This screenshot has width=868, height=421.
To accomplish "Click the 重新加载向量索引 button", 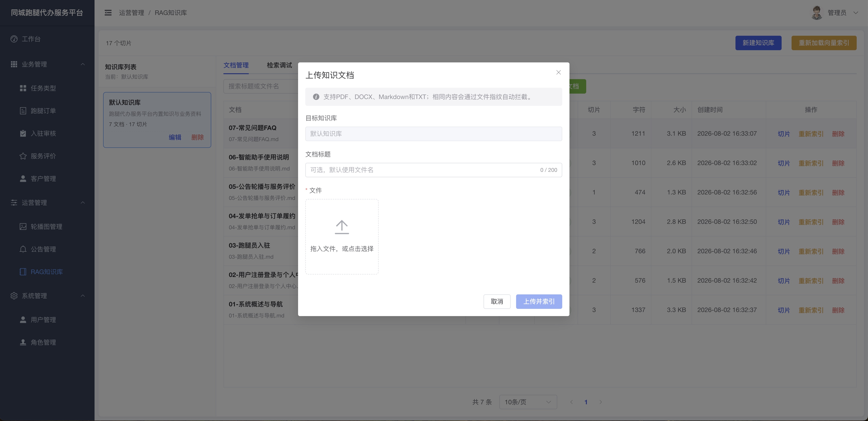I will coord(824,43).
